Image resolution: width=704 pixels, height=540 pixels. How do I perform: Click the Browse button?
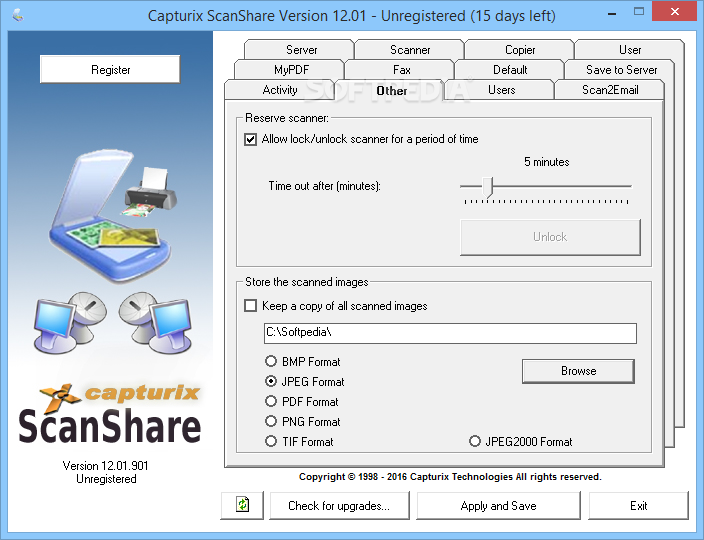tap(578, 371)
